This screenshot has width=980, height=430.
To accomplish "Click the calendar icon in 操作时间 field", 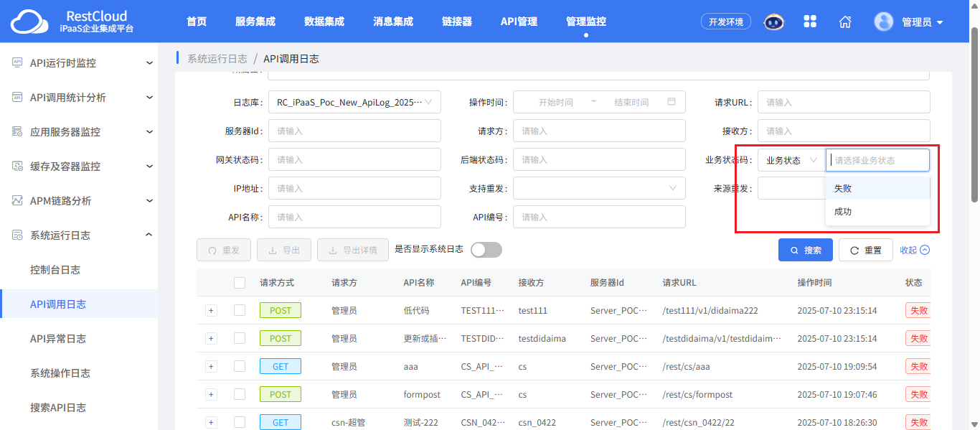I will click(672, 102).
